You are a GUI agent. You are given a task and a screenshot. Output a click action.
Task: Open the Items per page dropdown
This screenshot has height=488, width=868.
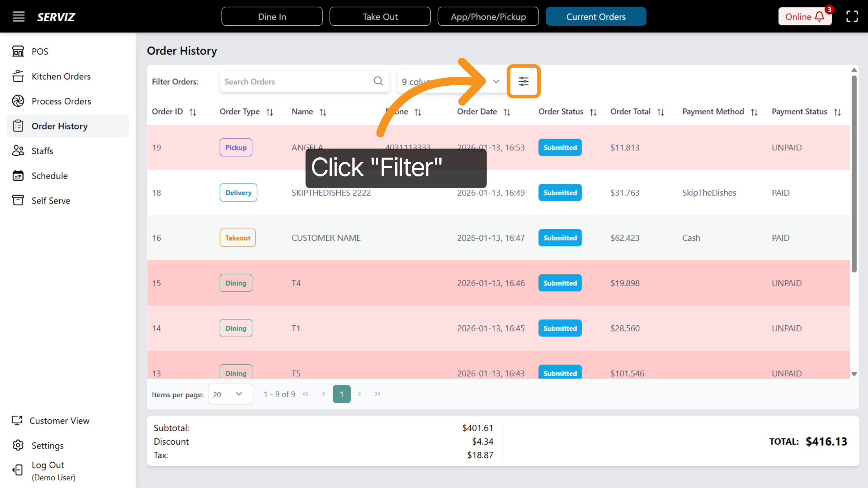point(230,394)
